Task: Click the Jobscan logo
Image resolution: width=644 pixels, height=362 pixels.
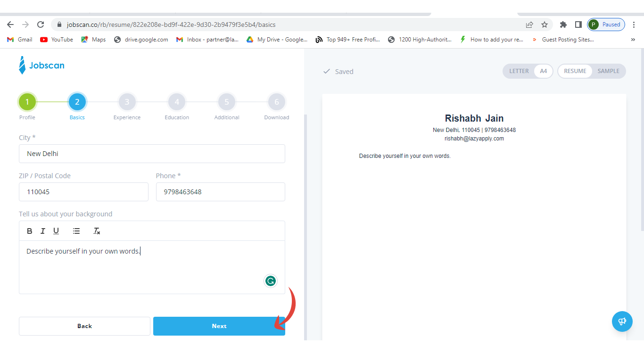Action: (41, 66)
